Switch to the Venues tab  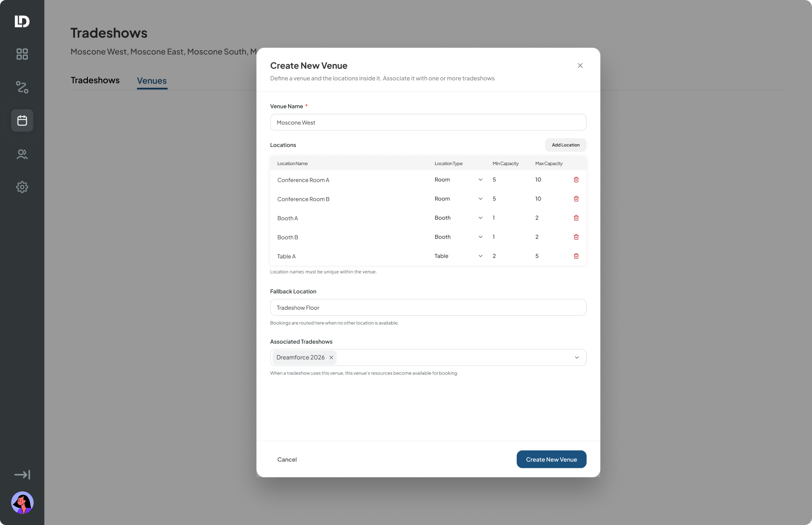point(152,81)
